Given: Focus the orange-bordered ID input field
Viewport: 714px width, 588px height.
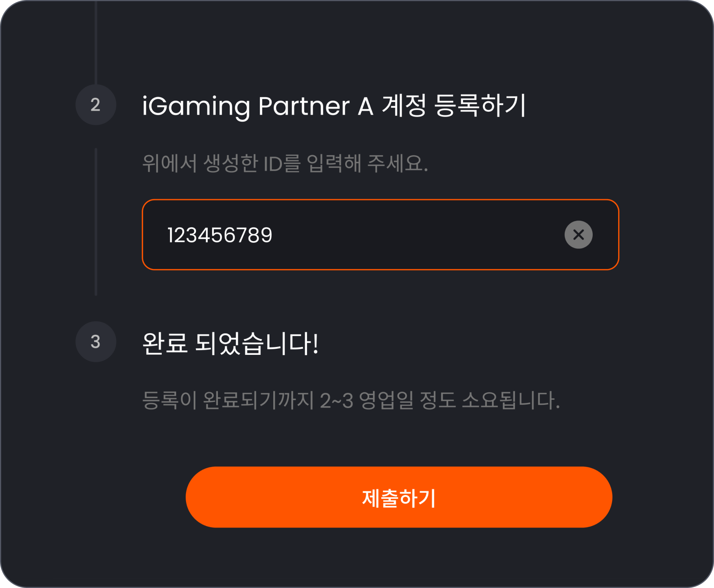Looking at the screenshot, I should (x=380, y=235).
